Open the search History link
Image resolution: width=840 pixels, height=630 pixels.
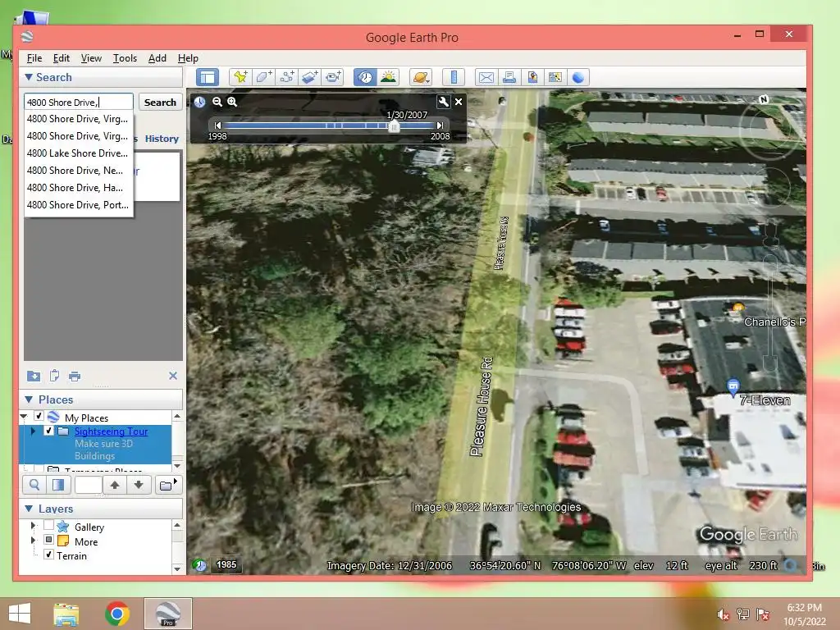[162, 139]
